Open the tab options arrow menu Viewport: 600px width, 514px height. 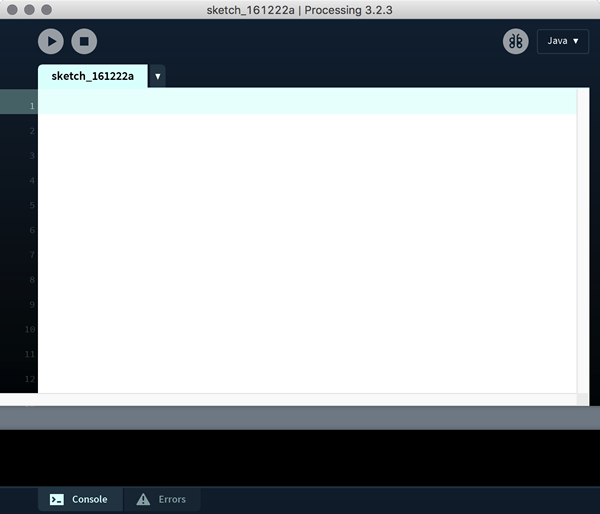[157, 77]
